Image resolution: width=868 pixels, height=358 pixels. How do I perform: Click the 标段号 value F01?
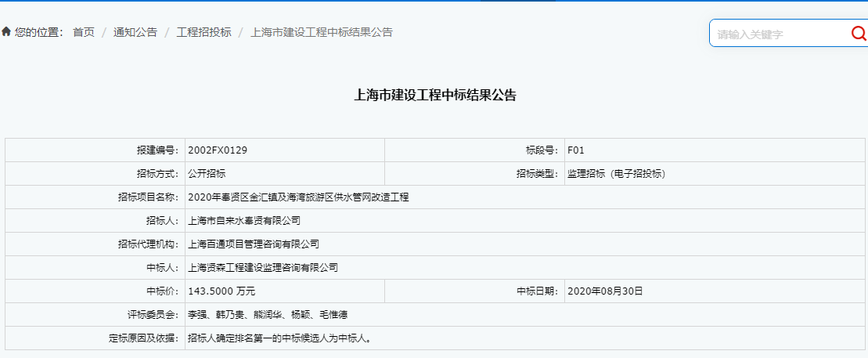[576, 150]
